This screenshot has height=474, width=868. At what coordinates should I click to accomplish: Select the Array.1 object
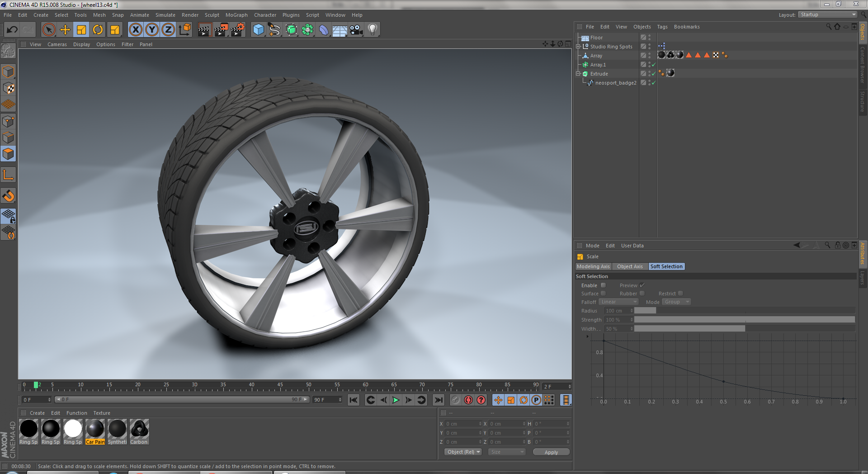click(x=598, y=65)
